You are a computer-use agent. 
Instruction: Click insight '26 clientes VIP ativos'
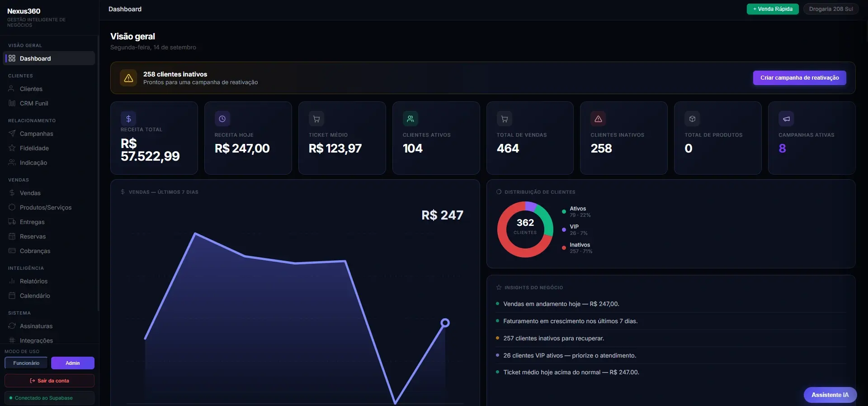point(570,355)
